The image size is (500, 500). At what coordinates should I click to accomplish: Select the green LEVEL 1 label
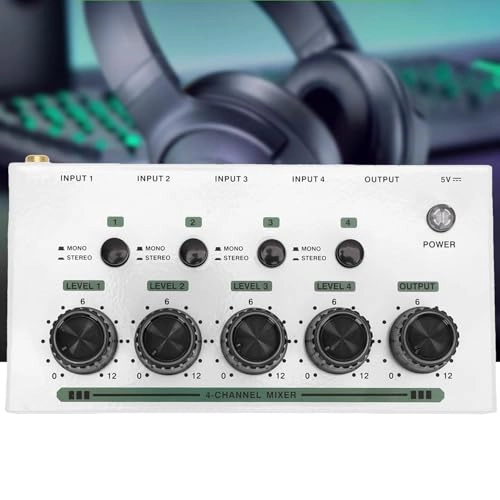tap(84, 286)
